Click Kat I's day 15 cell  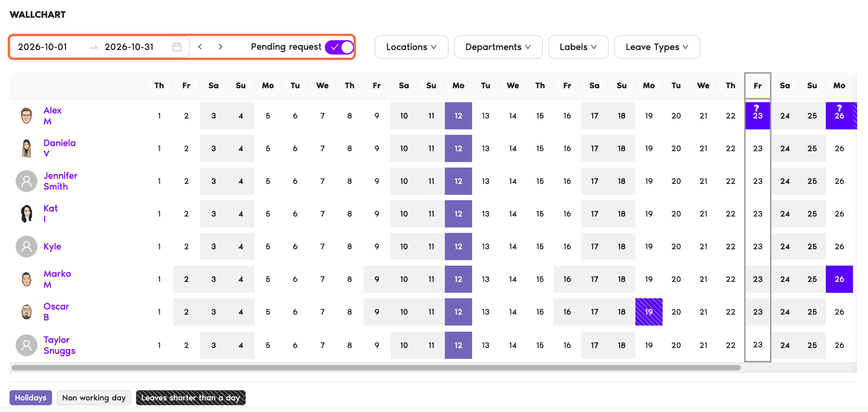pos(540,214)
